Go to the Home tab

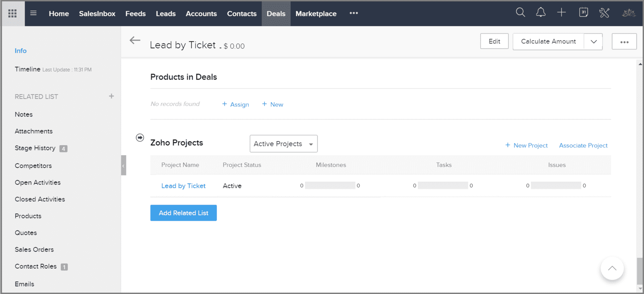(x=59, y=14)
